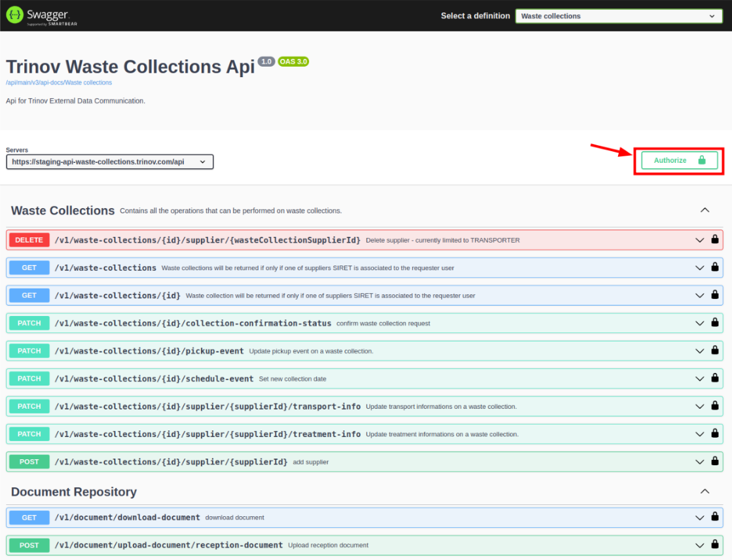Screen dimensions: 732x560
Task: Expand treatment-info row chevron
Action: tap(699, 434)
